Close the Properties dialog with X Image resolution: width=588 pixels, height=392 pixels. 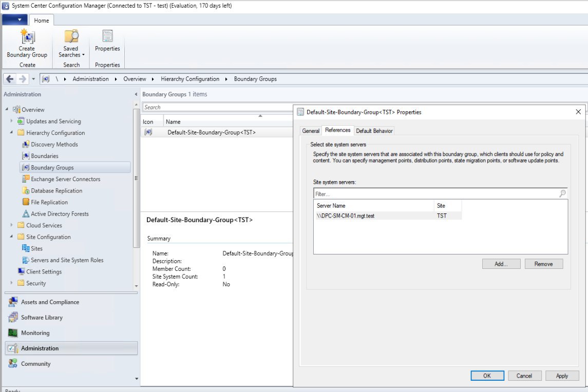click(x=578, y=112)
